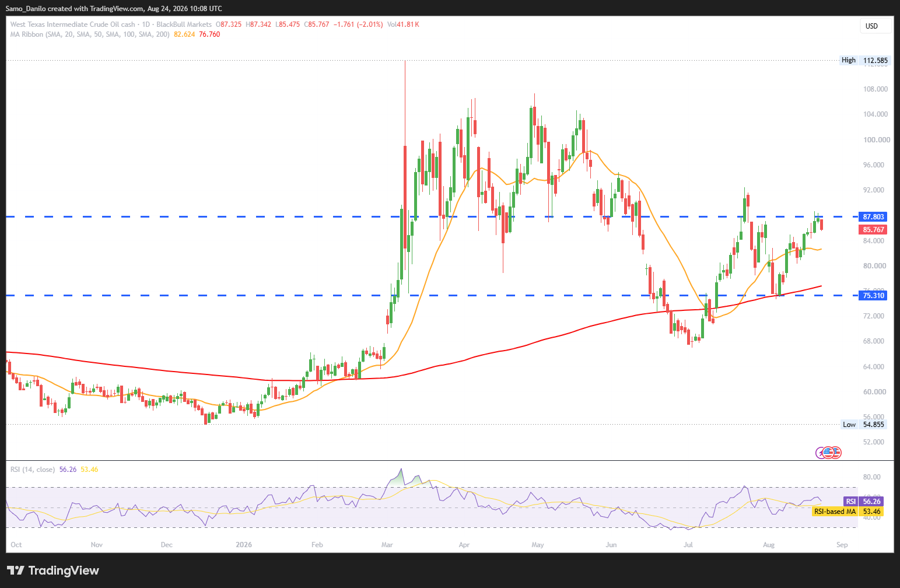900x588 pixels.
Task: Select the RSI (14, close) indicator legend
Action: [33, 470]
